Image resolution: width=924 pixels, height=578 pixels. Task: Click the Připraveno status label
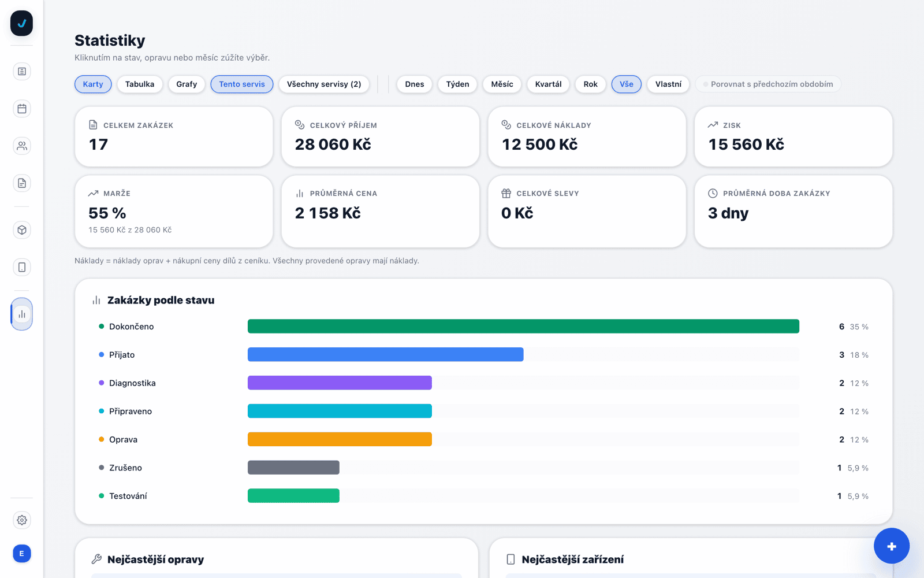[x=131, y=412]
